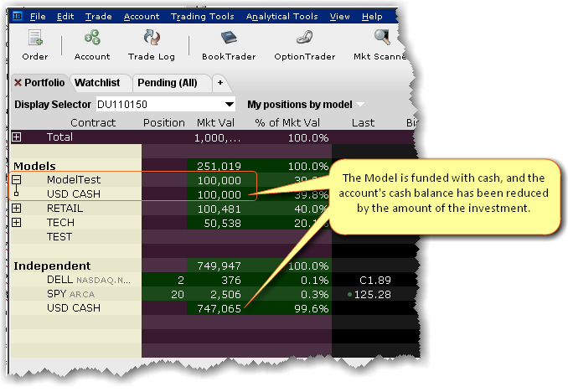Open the Mkt Scanner icon
This screenshot has width=568, height=392.
pos(382,39)
